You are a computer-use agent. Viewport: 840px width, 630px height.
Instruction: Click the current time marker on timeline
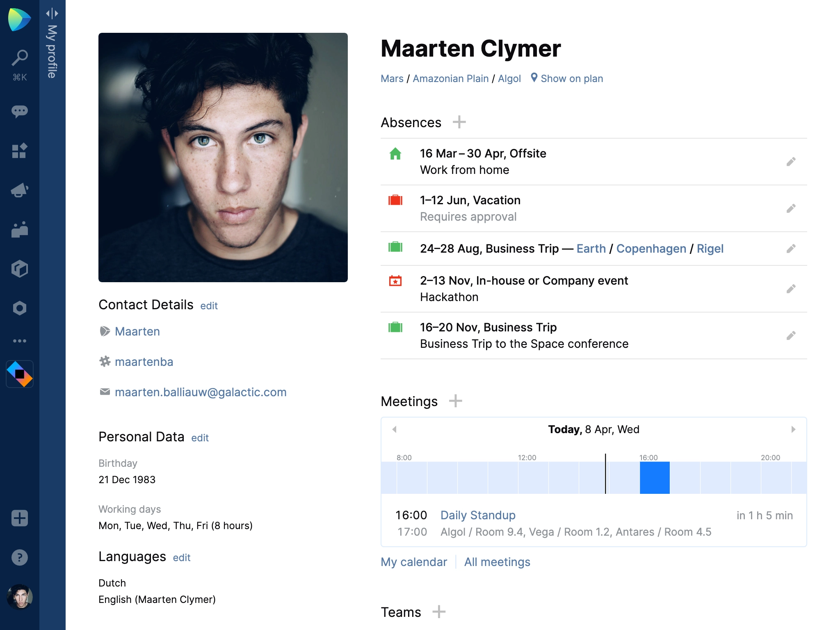point(605,474)
